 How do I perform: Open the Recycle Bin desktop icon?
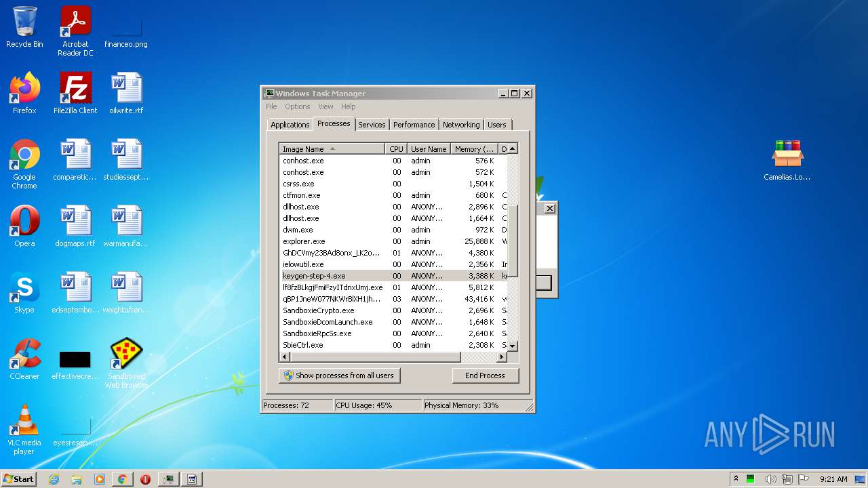(24, 28)
